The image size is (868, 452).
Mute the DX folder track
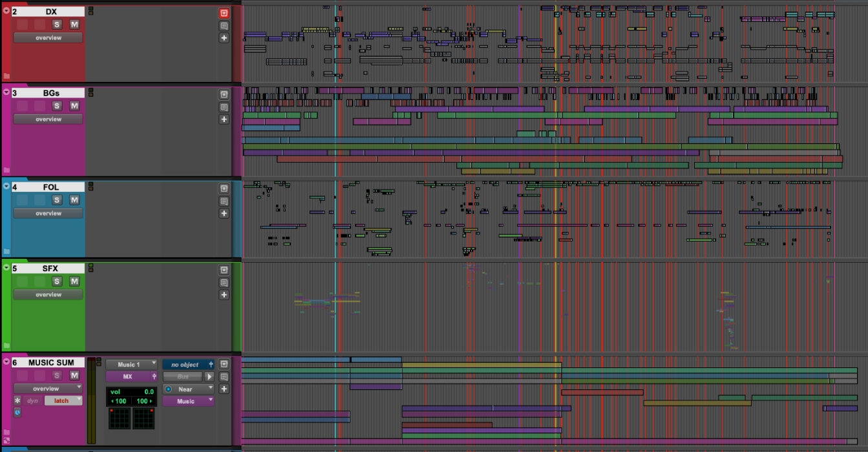click(74, 25)
